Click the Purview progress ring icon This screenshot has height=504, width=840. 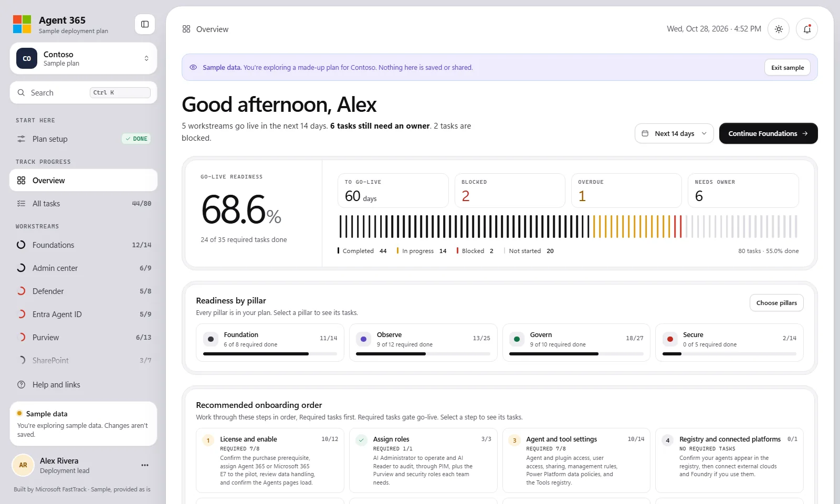[21, 337]
